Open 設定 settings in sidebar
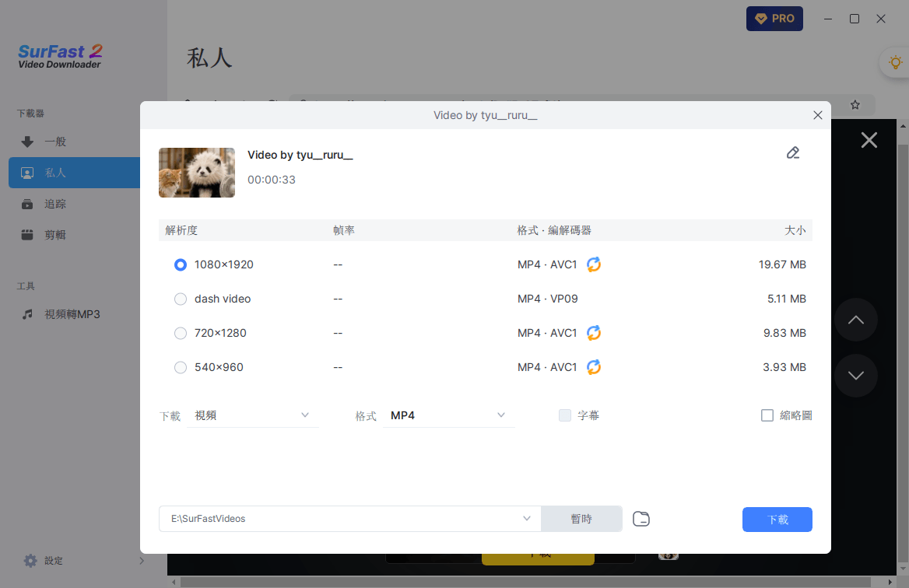 tap(44, 561)
